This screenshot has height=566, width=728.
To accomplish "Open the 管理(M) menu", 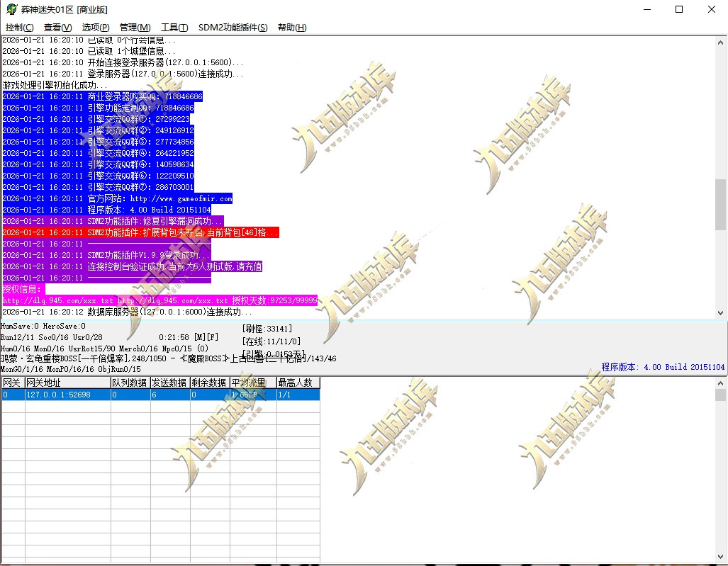I will [135, 28].
